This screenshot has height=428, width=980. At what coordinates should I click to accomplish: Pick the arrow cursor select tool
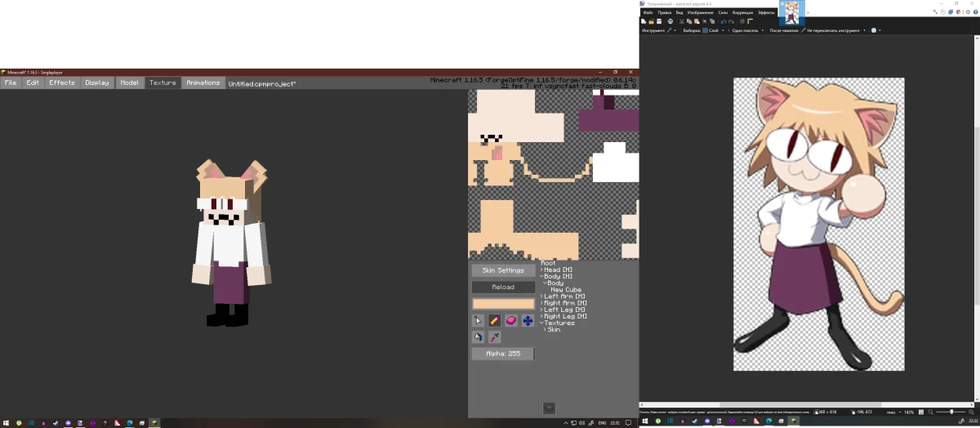[479, 320]
